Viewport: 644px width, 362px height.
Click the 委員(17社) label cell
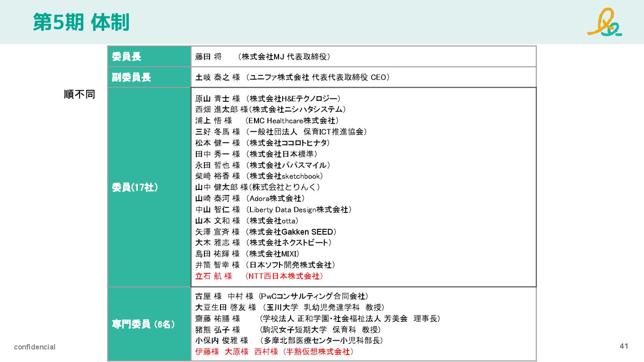coord(149,187)
